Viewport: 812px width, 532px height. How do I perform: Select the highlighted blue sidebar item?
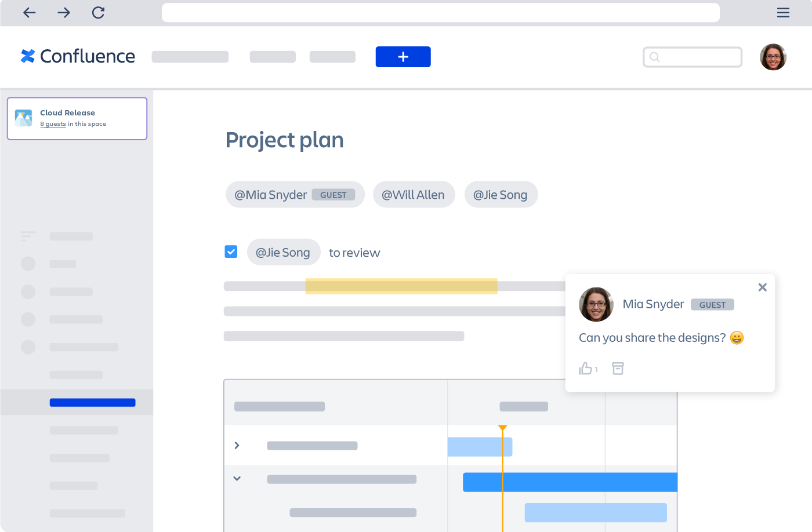click(x=92, y=402)
